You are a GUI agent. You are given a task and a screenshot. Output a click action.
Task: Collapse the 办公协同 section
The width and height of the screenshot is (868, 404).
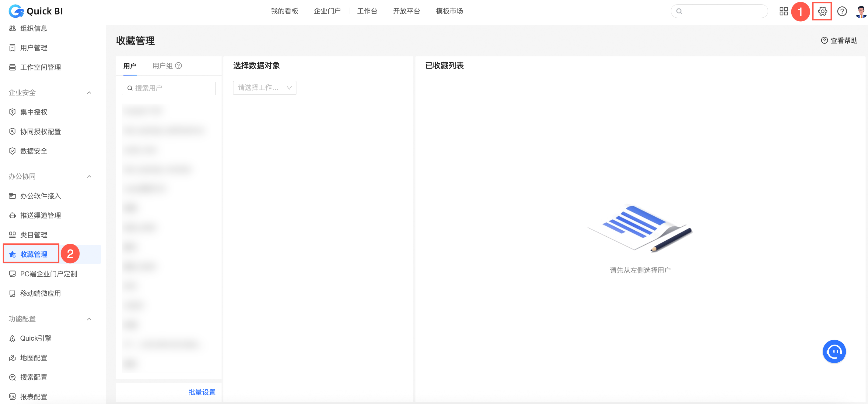point(89,176)
